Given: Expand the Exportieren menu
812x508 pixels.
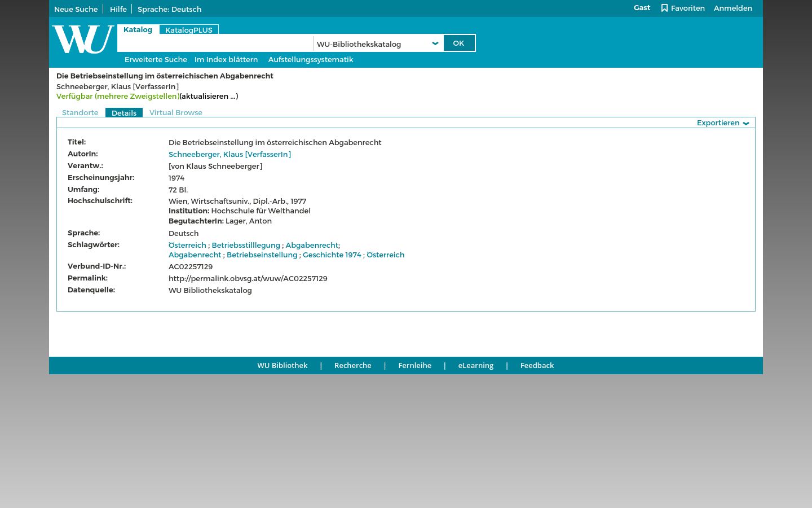Looking at the screenshot, I should [723, 122].
